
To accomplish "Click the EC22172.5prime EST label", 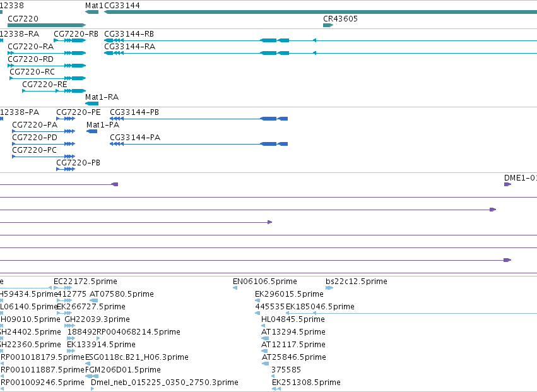I will [x=86, y=282].
